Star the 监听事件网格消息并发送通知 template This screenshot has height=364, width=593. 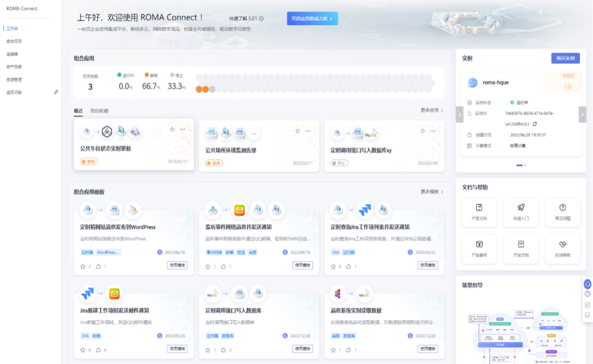pyautogui.click(x=208, y=266)
